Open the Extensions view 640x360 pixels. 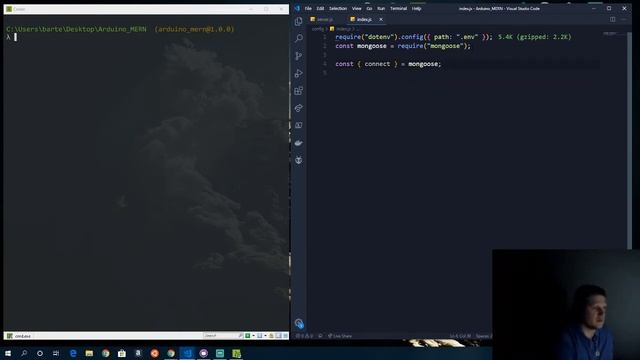coord(298,91)
